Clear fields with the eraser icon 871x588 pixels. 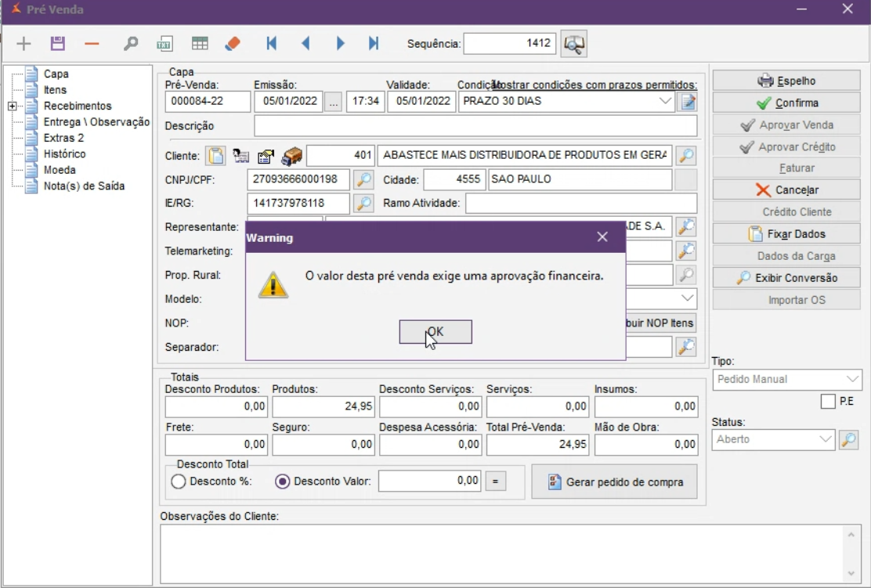[x=233, y=43]
